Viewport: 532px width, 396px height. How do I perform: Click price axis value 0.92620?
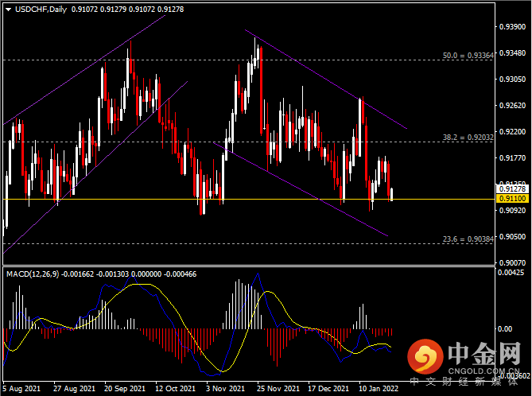[512, 106]
